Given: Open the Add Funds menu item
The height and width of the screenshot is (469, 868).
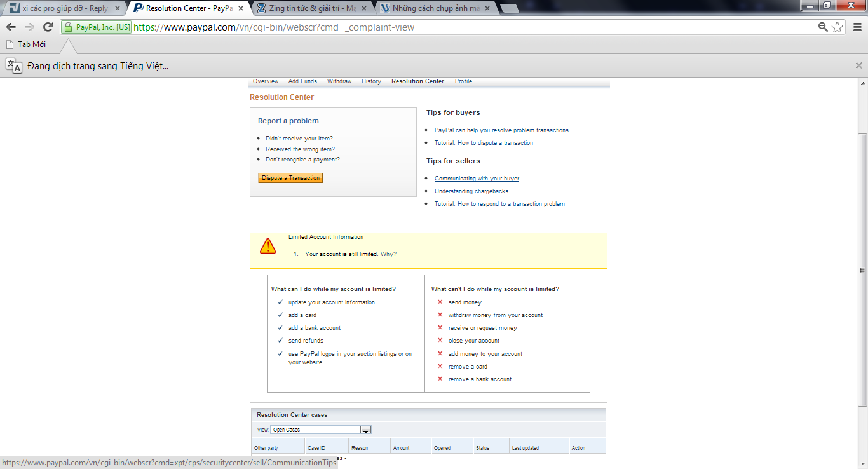Looking at the screenshot, I should [302, 81].
